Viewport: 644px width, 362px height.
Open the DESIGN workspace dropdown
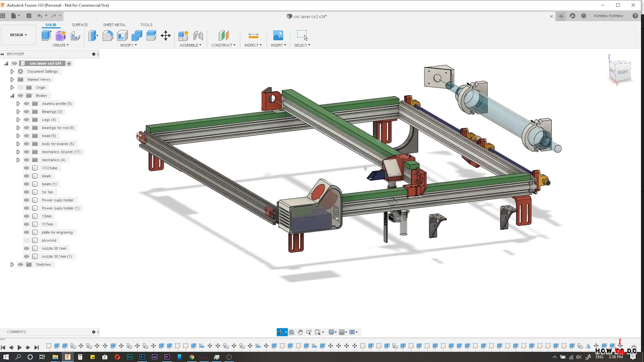tap(19, 35)
